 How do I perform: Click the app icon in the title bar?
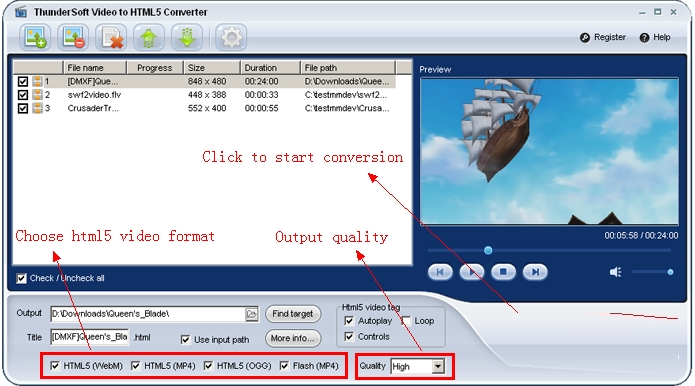point(21,12)
